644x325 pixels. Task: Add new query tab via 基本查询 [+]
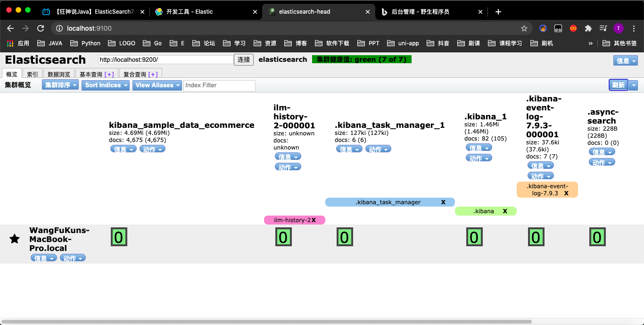pyautogui.click(x=109, y=74)
